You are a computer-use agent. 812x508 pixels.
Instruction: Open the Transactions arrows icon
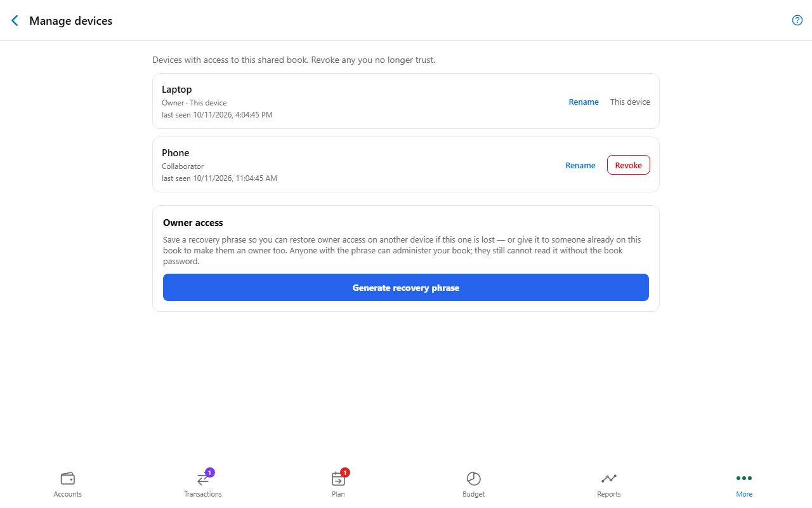tap(203, 478)
